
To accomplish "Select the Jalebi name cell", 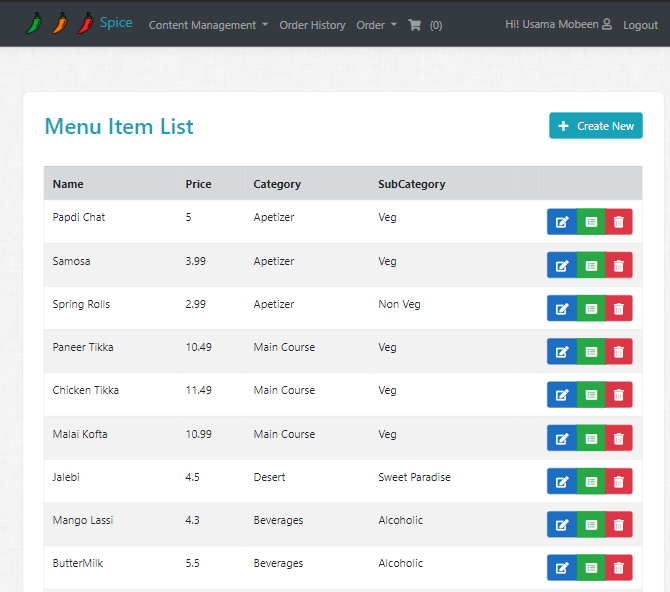I will (x=66, y=477).
